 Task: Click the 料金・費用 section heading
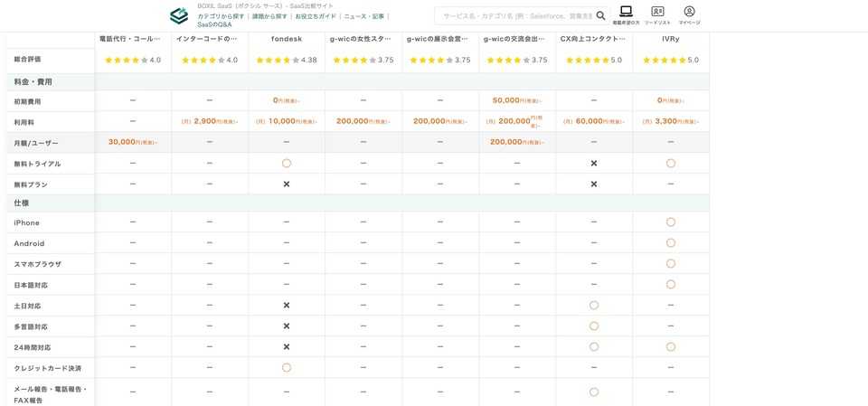pos(33,81)
